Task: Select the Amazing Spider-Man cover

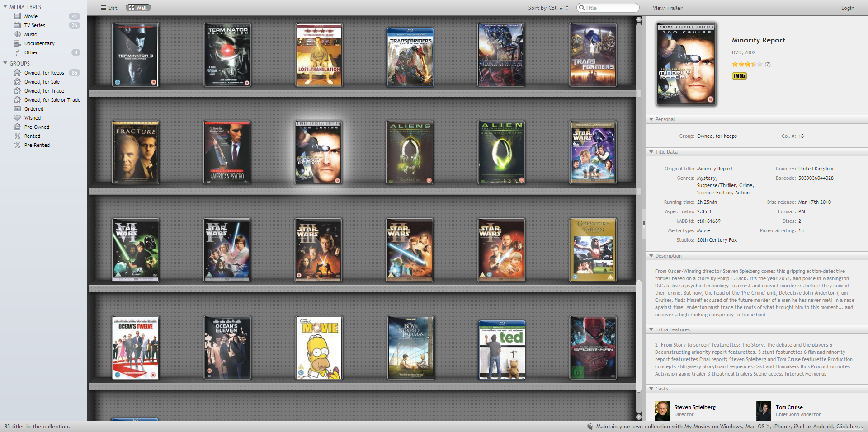Action: click(x=593, y=347)
